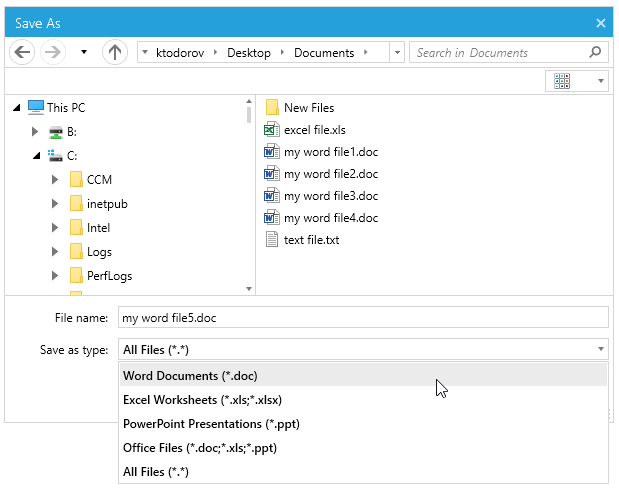
Task: Click the tree scrollbar down arrow
Action: pyautogui.click(x=249, y=289)
